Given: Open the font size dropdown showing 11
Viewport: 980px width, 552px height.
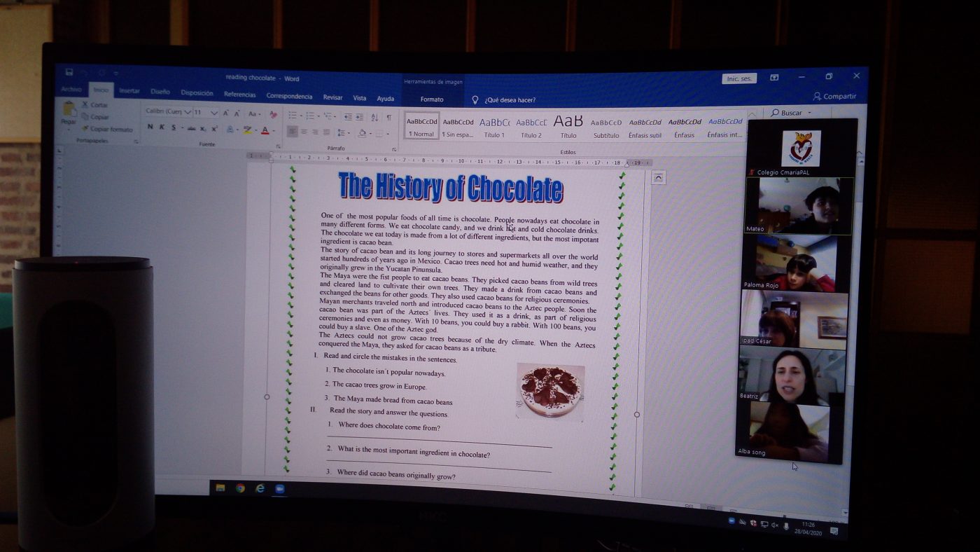Looking at the screenshot, I should (214, 113).
